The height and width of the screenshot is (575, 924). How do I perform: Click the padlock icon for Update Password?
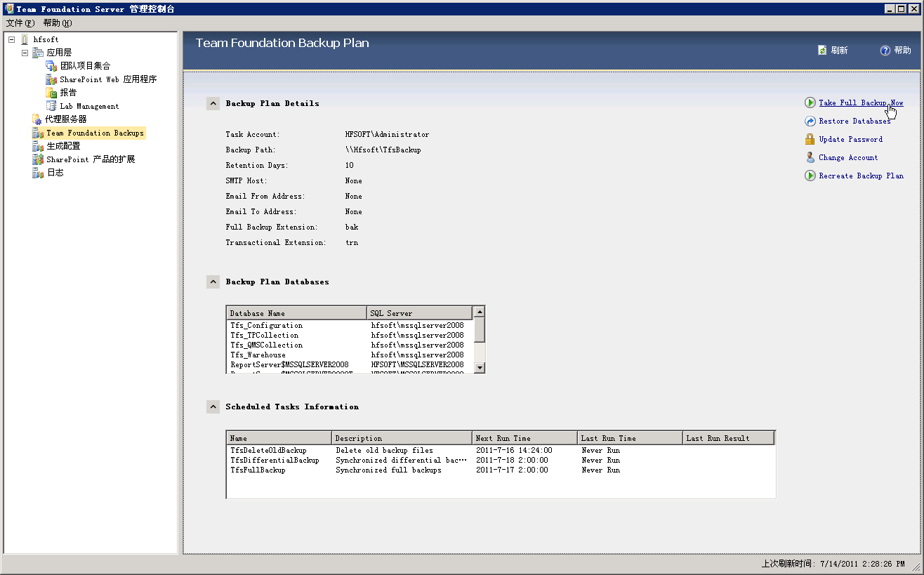click(x=810, y=139)
